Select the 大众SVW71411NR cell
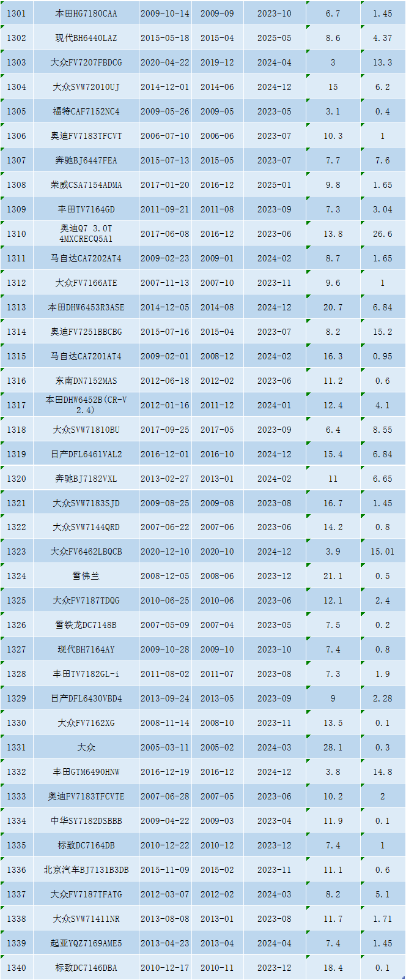Screen dimensions: 406x980 click(86, 919)
